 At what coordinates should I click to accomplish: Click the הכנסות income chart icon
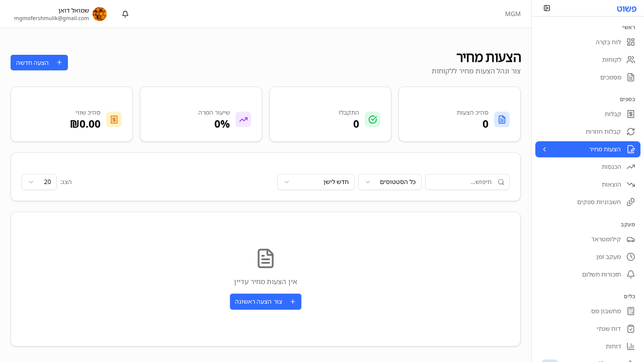tap(630, 167)
